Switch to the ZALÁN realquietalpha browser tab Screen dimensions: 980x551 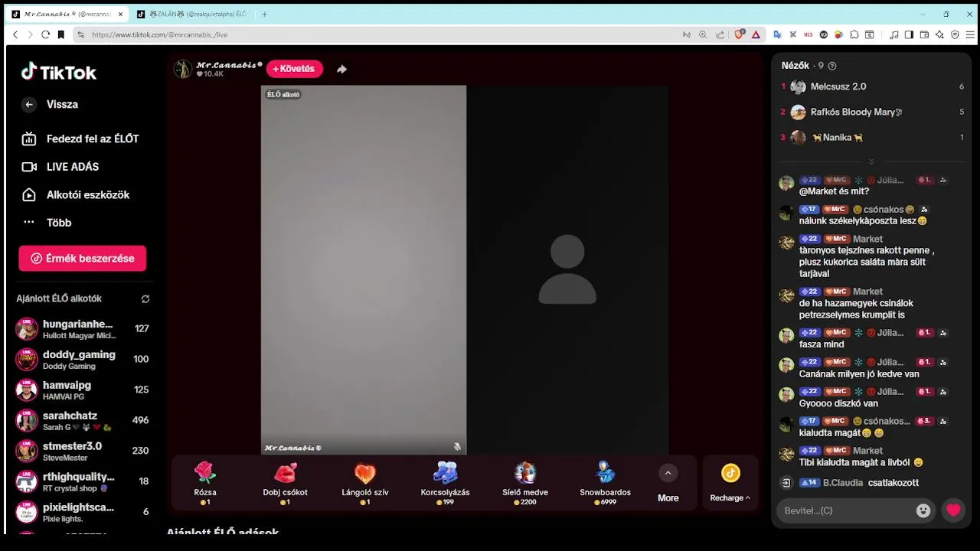pyautogui.click(x=191, y=14)
